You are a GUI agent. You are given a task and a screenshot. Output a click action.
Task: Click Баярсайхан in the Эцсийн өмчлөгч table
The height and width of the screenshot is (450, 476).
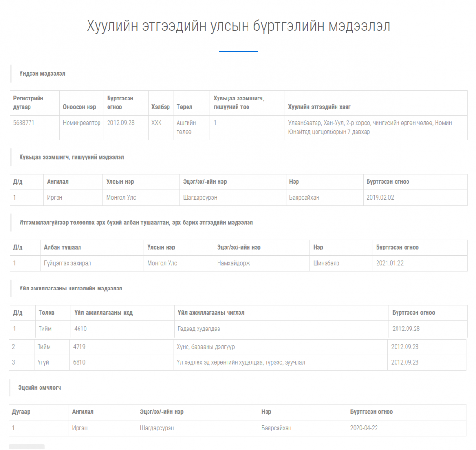[x=276, y=428]
